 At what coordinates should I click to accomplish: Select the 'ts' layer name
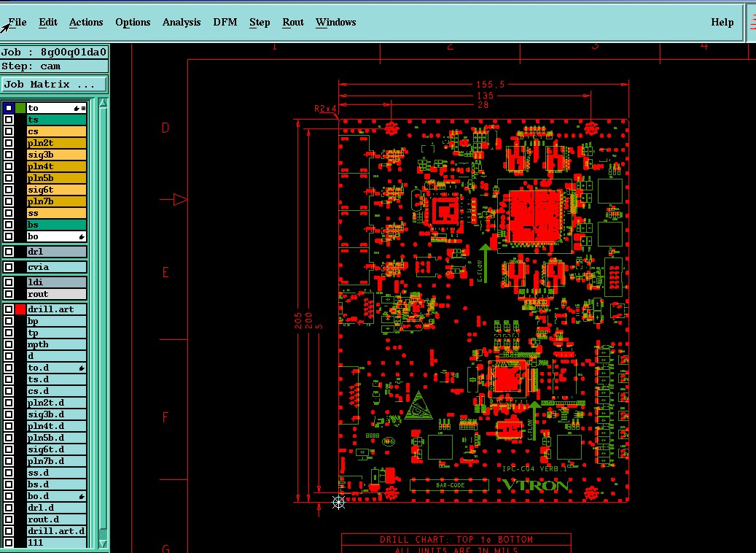coord(56,120)
